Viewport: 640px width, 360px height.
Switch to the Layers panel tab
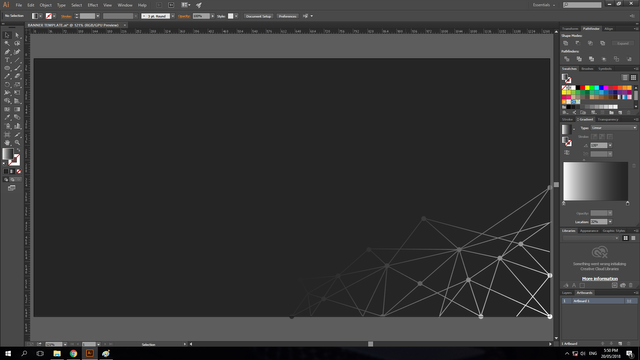pos(567,293)
